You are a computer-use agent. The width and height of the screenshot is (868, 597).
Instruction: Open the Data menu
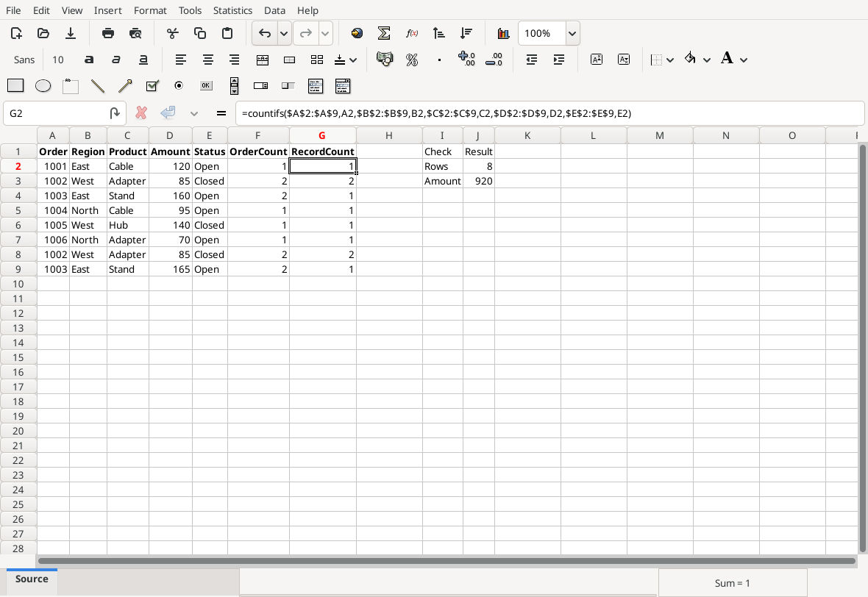274,10
